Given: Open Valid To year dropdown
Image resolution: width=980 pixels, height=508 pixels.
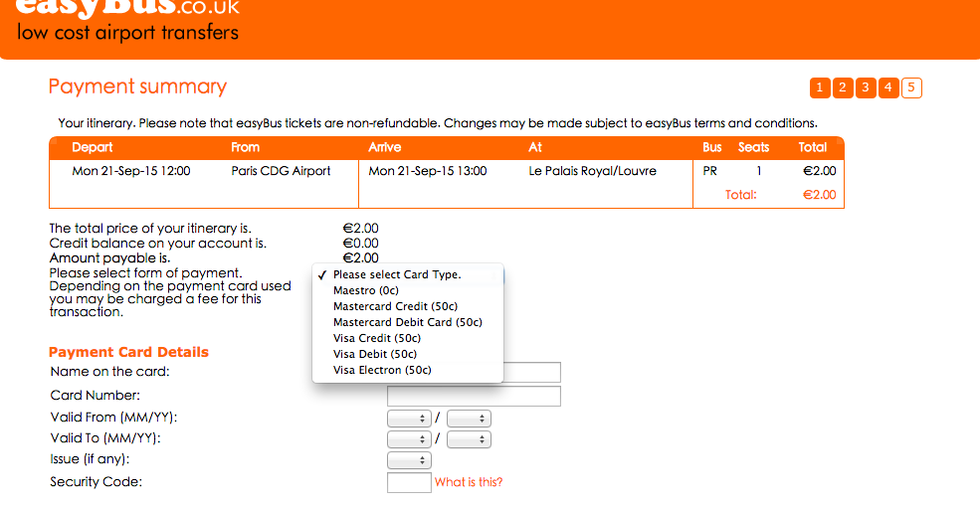Looking at the screenshot, I should [469, 439].
